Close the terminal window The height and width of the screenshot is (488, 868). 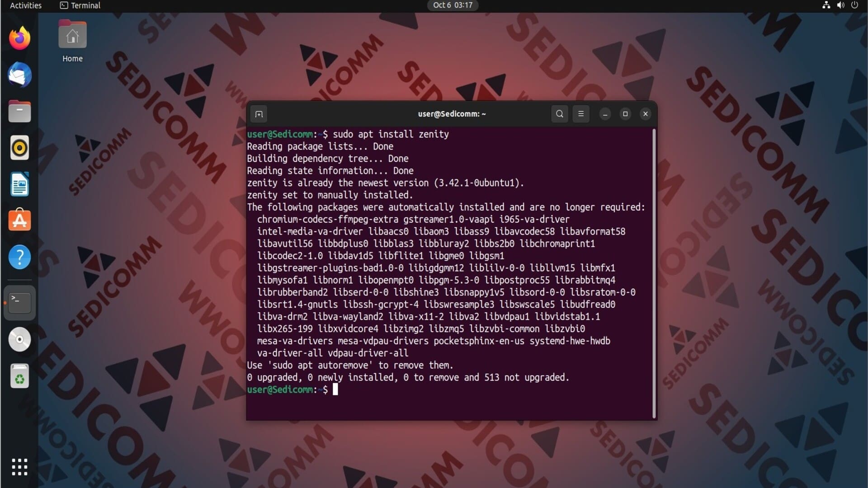[x=646, y=114]
